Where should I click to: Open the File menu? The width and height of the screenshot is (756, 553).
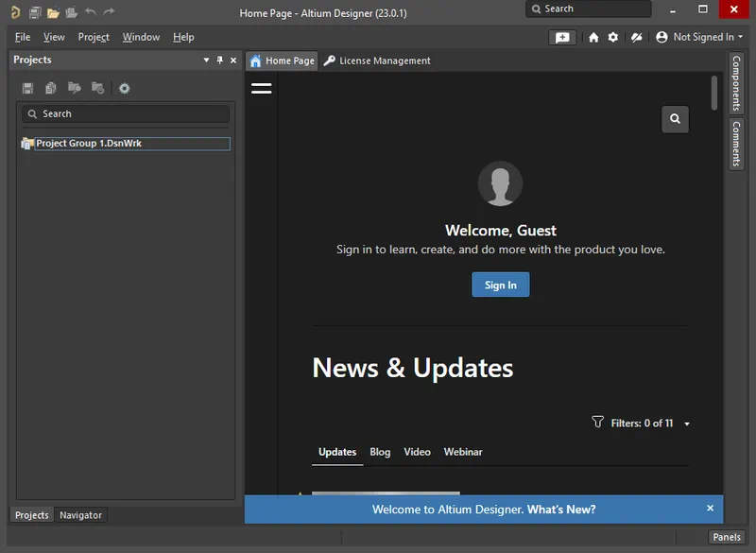click(x=23, y=37)
